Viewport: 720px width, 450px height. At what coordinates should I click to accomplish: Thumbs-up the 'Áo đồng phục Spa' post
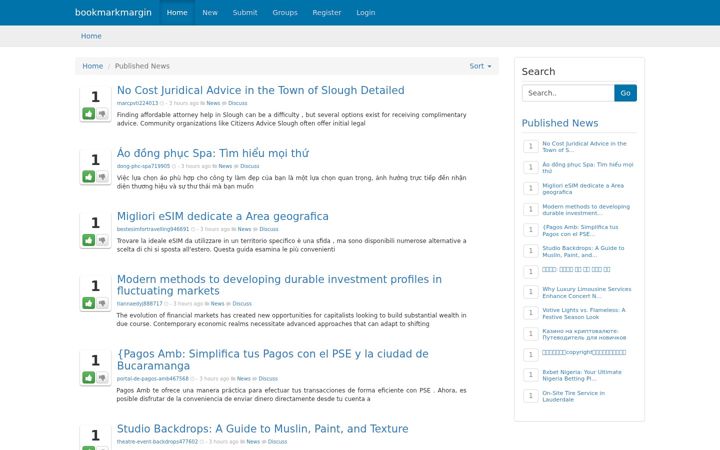(89, 176)
